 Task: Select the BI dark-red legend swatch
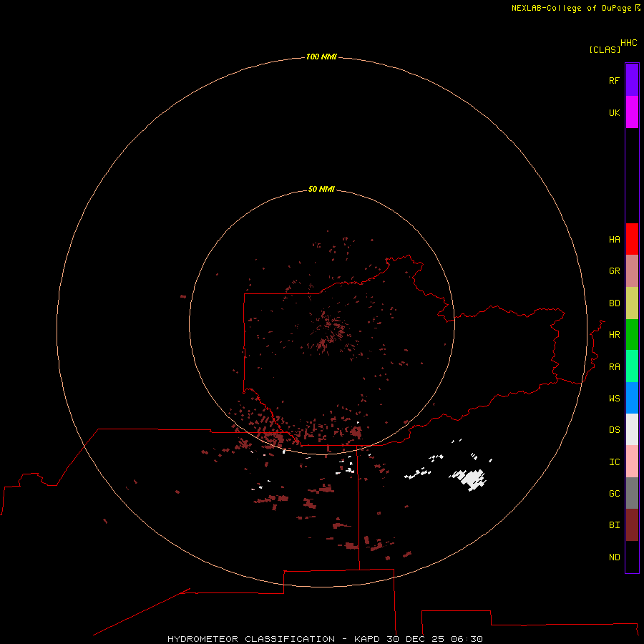click(632, 525)
